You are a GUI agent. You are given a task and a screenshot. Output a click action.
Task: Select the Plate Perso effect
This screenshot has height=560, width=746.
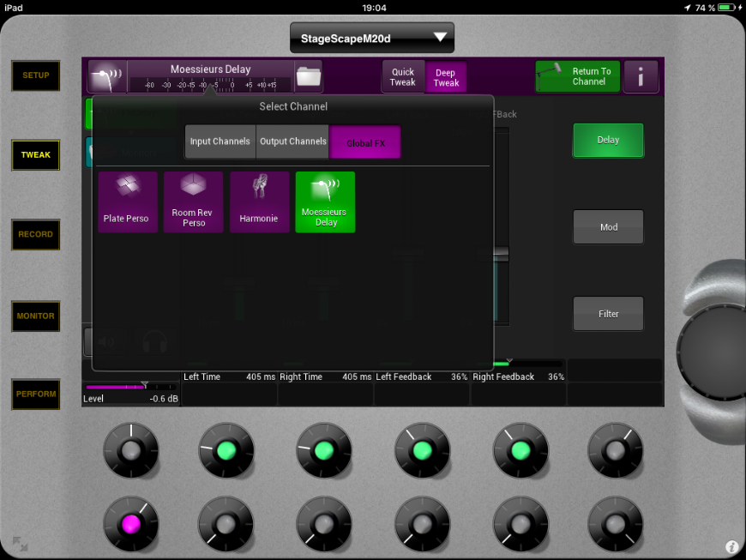127,202
